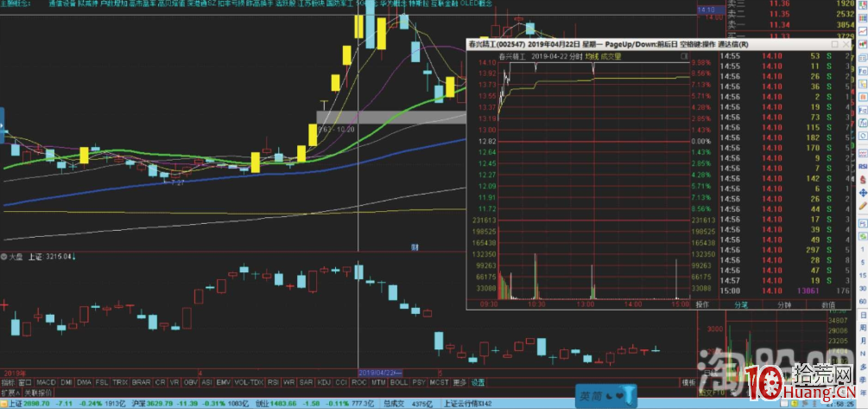
Task: Click the 沪深 3629.79 index in status bar
Action: [x=152, y=403]
